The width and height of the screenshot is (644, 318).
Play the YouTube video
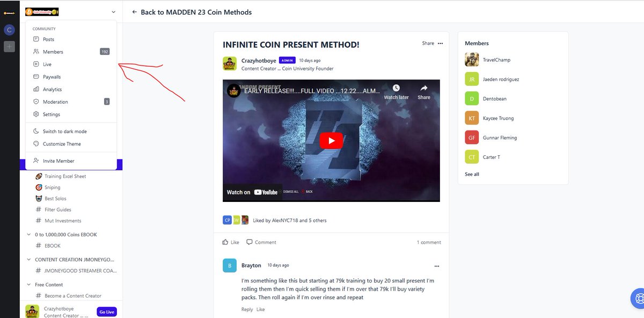click(332, 141)
